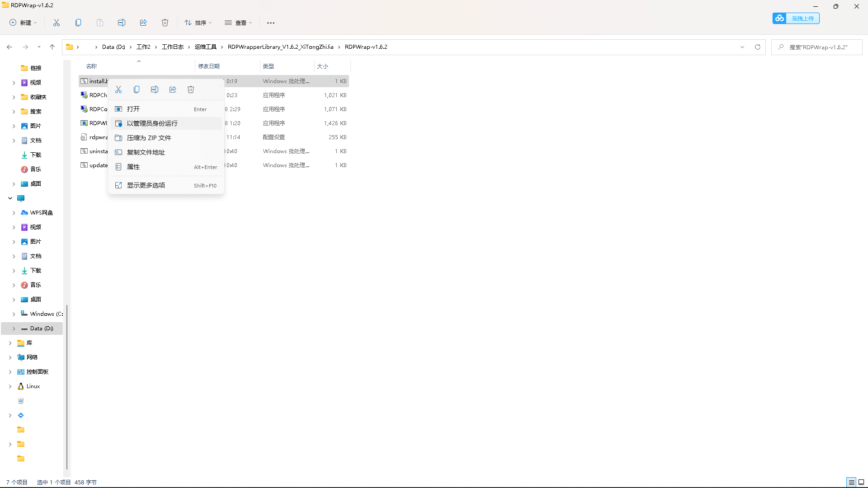The width and height of the screenshot is (868, 488).
Task: Click the share icon in the context menu
Action: coord(173,89)
